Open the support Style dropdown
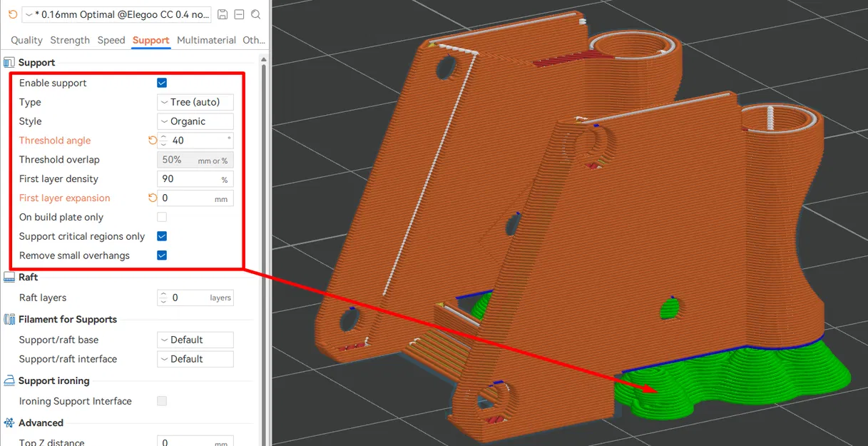This screenshot has height=446, width=868. coord(195,121)
